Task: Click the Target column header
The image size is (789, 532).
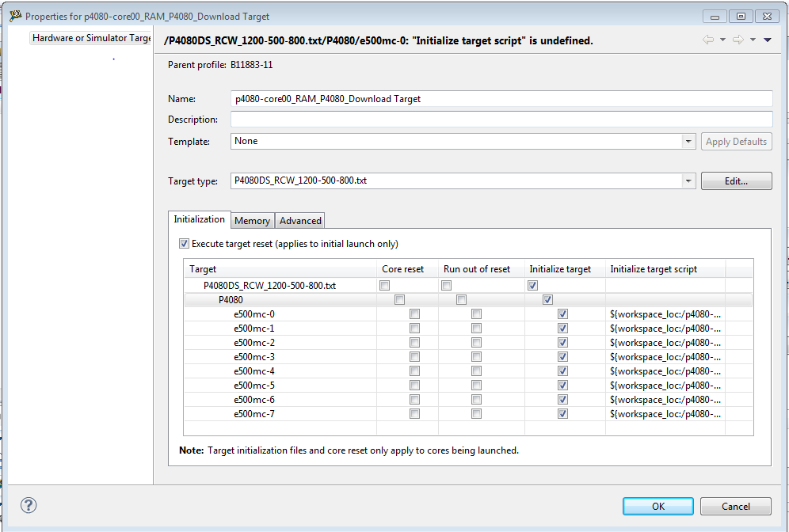Action: point(280,269)
